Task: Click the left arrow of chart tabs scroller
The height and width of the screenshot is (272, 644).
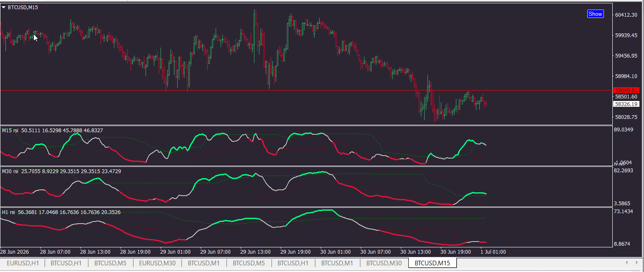Action: (x=626, y=262)
